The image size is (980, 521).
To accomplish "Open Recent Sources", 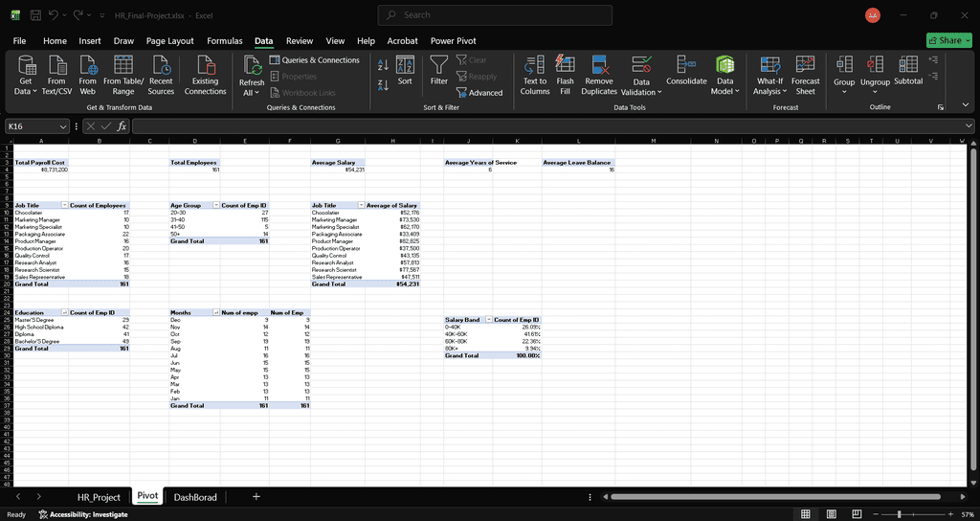I will pyautogui.click(x=161, y=75).
